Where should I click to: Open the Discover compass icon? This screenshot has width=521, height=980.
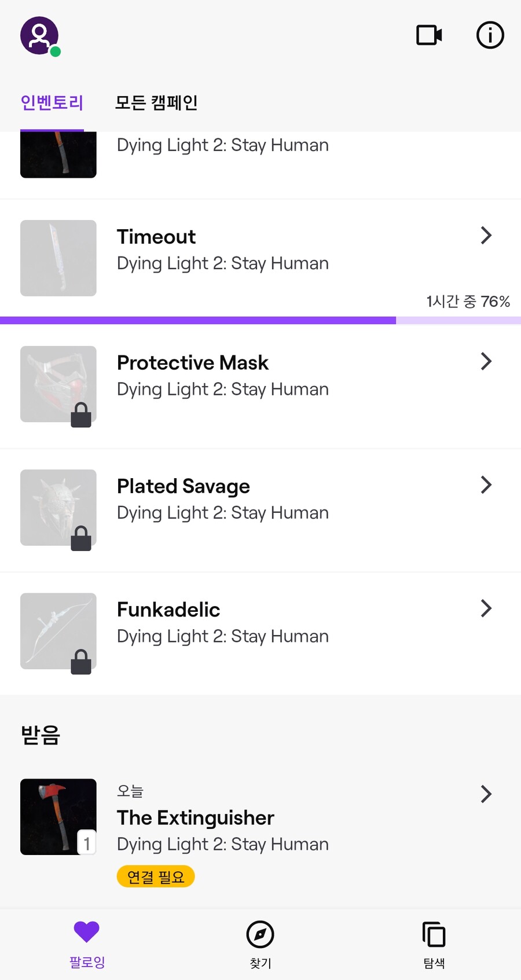click(260, 934)
